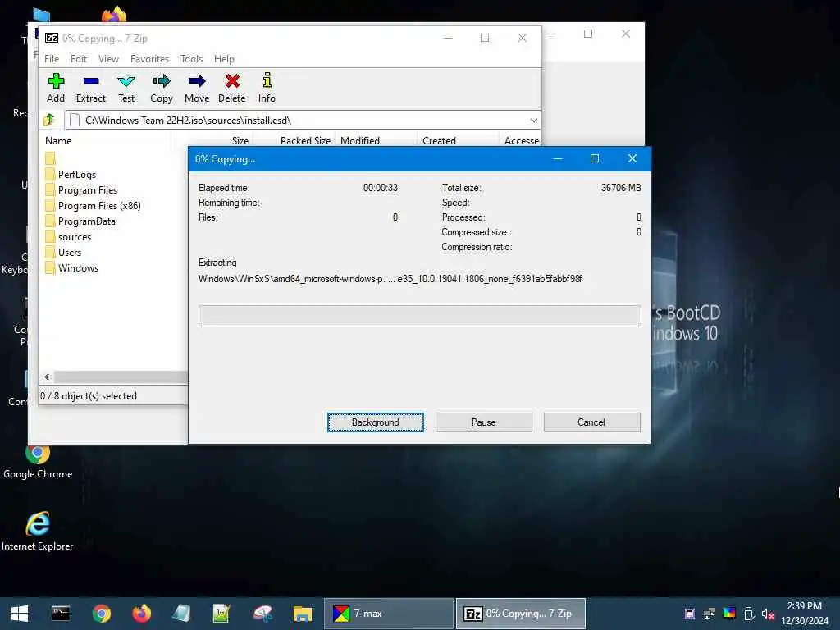Open the Edit menu
840x630 pixels.
click(x=79, y=59)
